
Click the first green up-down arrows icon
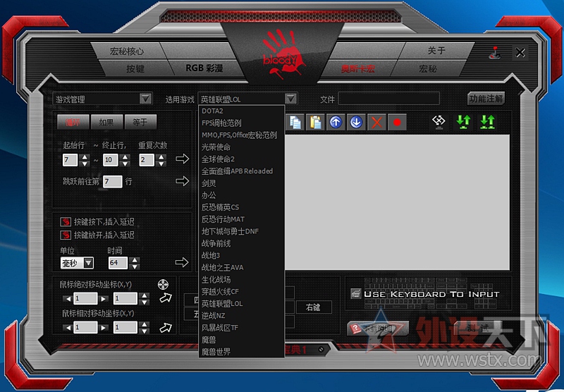463,121
